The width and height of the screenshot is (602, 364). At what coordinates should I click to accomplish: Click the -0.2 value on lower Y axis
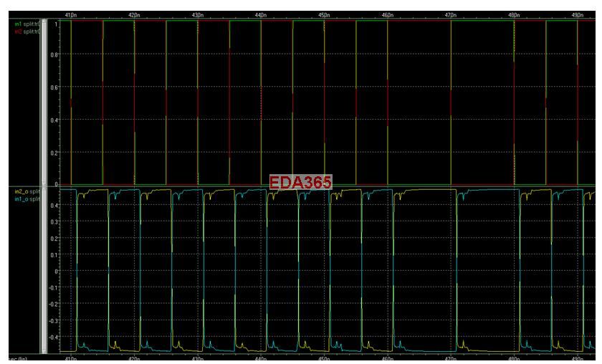click(53, 304)
